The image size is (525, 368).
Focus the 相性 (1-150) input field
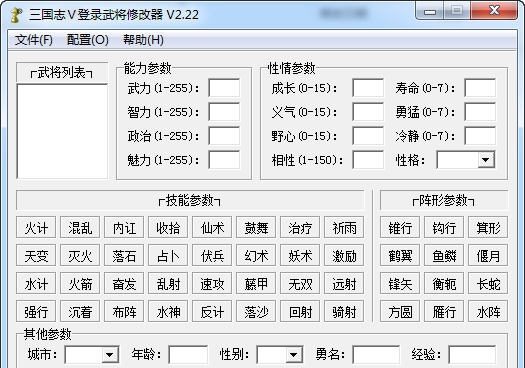click(368, 160)
